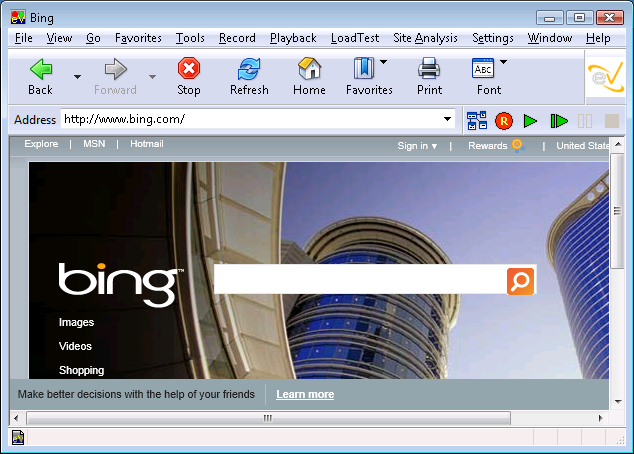Screen dimensions: 634x454
Task: Open the Tools menu
Action: click(190, 38)
